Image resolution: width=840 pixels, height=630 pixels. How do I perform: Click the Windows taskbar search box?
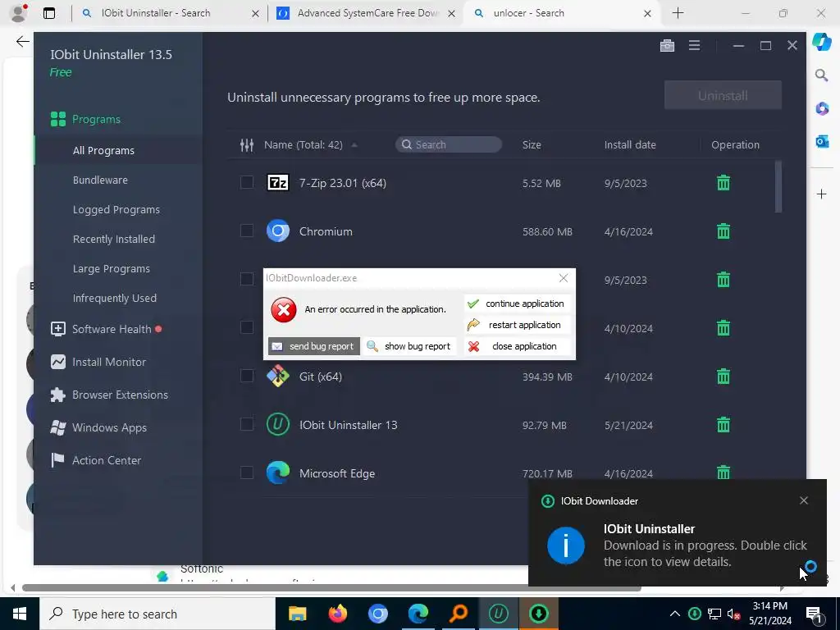click(x=157, y=614)
